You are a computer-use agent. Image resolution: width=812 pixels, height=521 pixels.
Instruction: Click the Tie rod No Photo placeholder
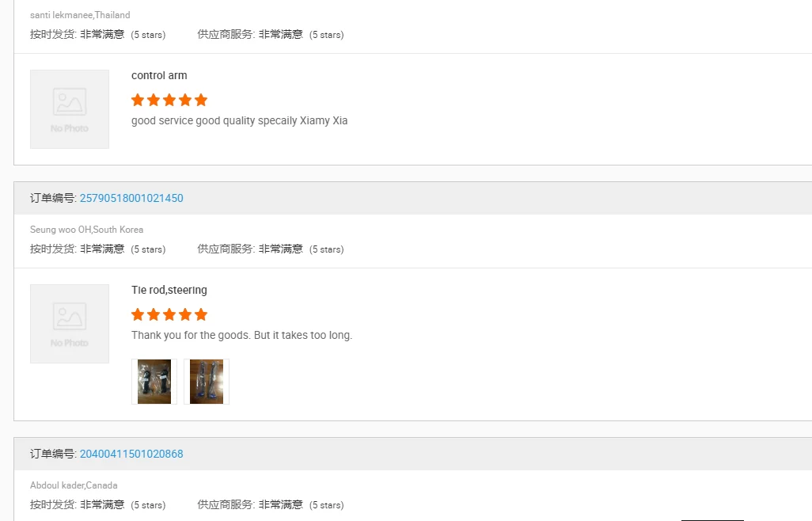(x=70, y=324)
